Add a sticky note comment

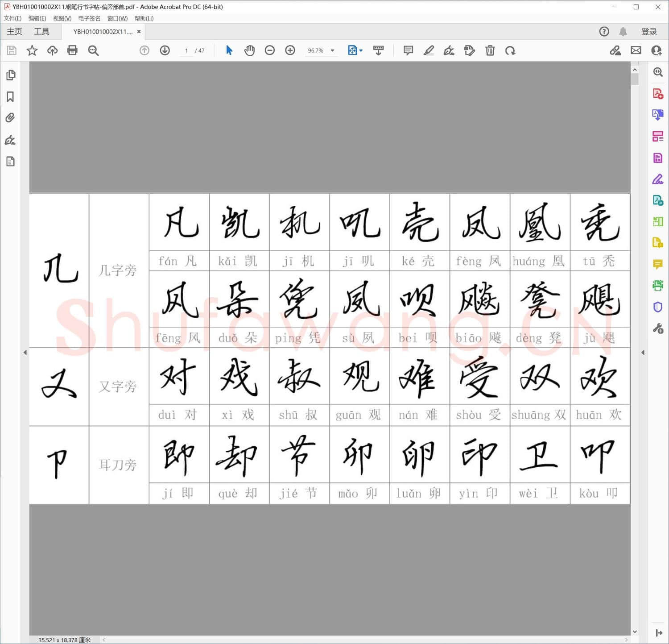click(x=408, y=50)
